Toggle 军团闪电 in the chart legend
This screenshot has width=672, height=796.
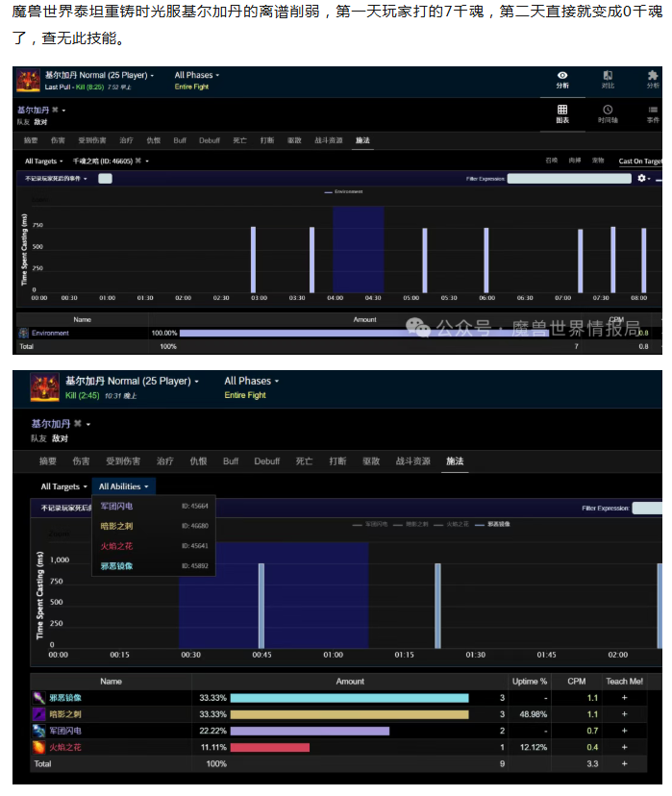[x=370, y=524]
